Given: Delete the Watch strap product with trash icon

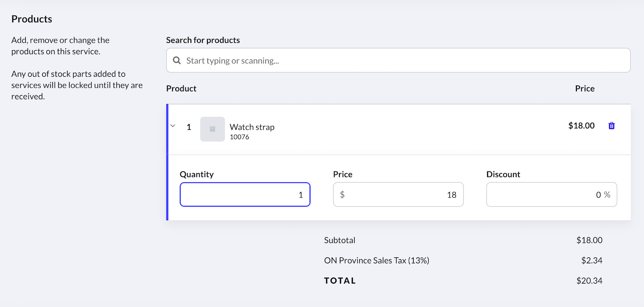Looking at the screenshot, I should (611, 125).
